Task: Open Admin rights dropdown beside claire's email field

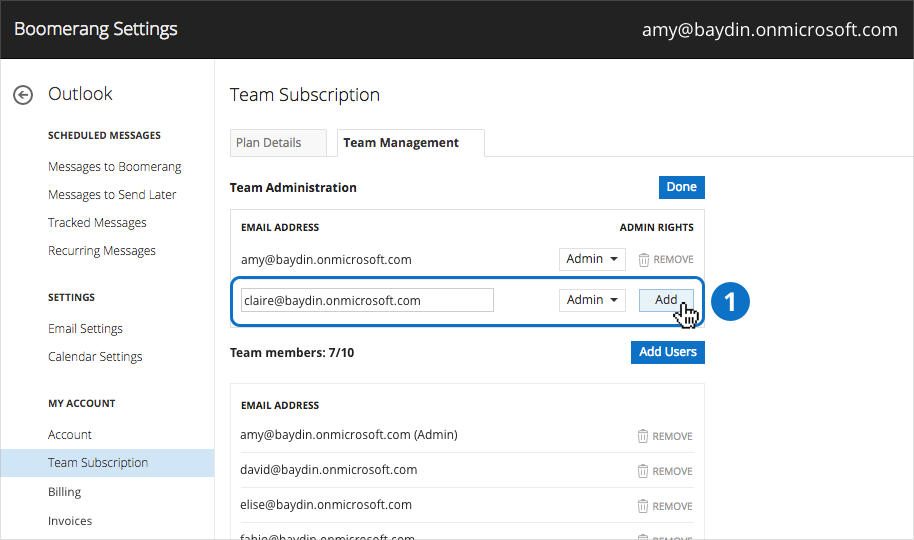Action: coord(592,300)
